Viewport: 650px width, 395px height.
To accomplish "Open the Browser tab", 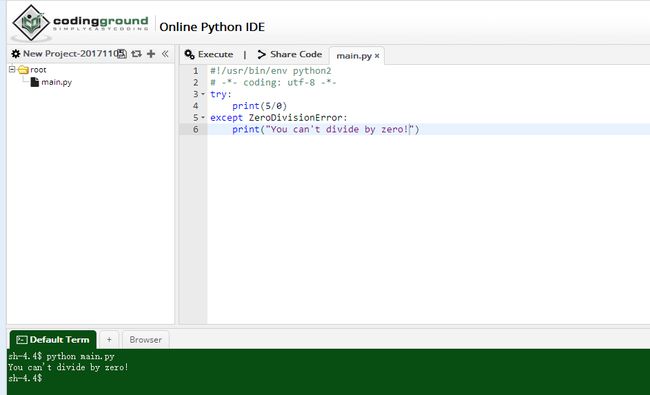I will pyautogui.click(x=146, y=340).
